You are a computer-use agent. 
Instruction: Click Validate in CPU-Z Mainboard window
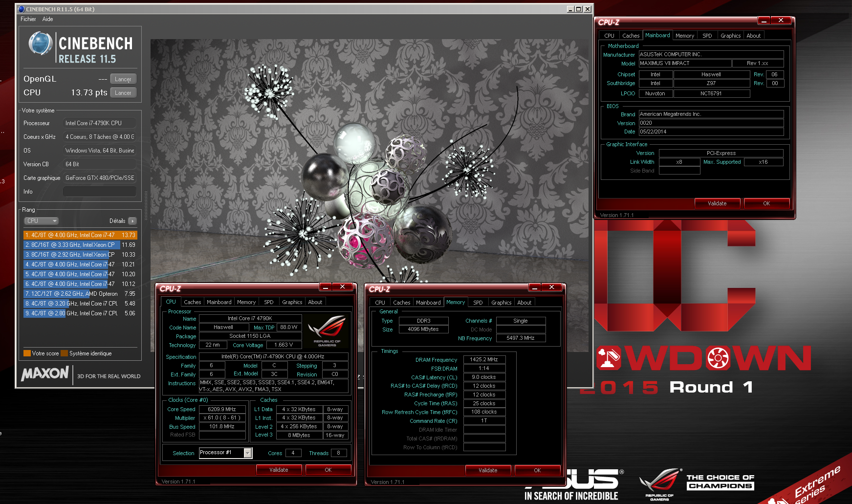coord(717,203)
